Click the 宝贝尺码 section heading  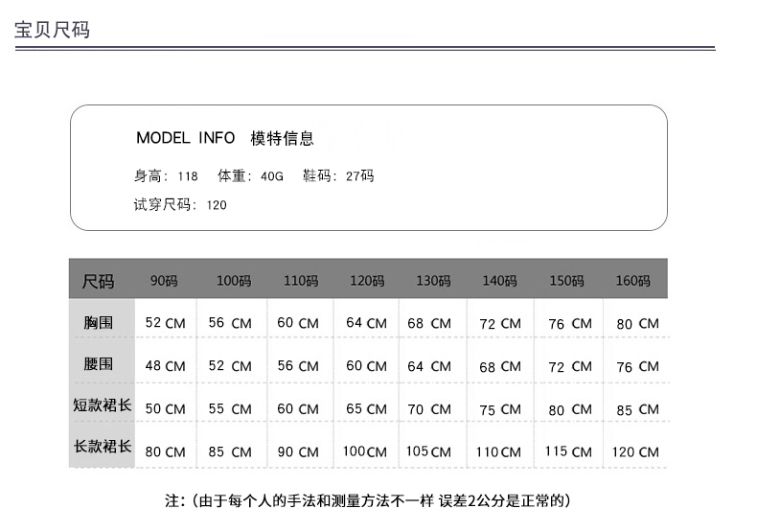click(x=52, y=30)
